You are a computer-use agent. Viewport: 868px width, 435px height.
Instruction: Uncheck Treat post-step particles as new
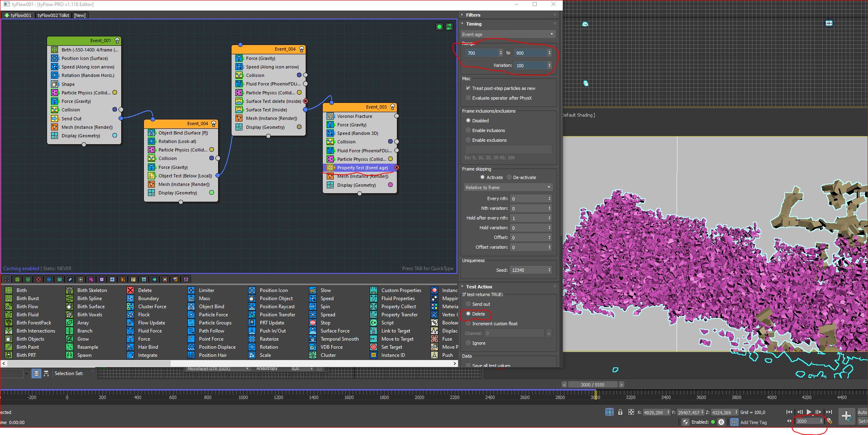point(468,88)
